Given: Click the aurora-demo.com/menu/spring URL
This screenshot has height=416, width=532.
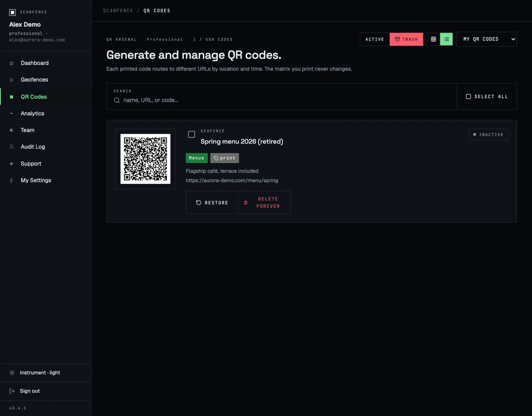Looking at the screenshot, I should [x=232, y=180].
